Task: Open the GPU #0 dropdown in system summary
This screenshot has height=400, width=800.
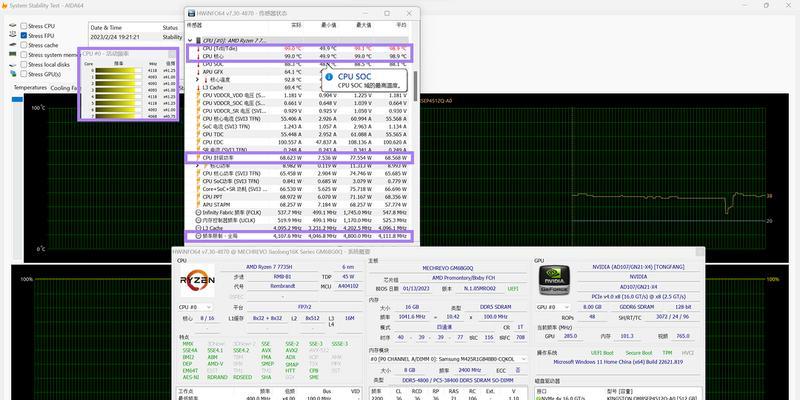Action: pos(553,307)
